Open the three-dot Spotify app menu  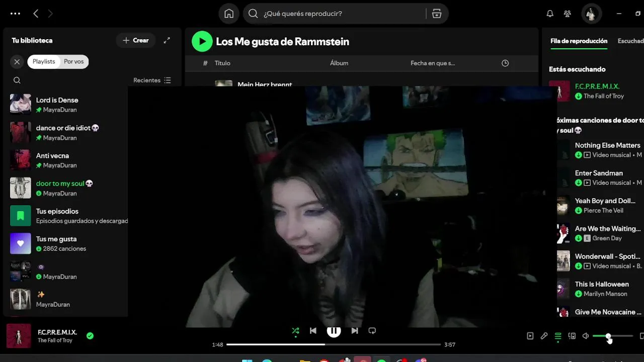coord(15,14)
